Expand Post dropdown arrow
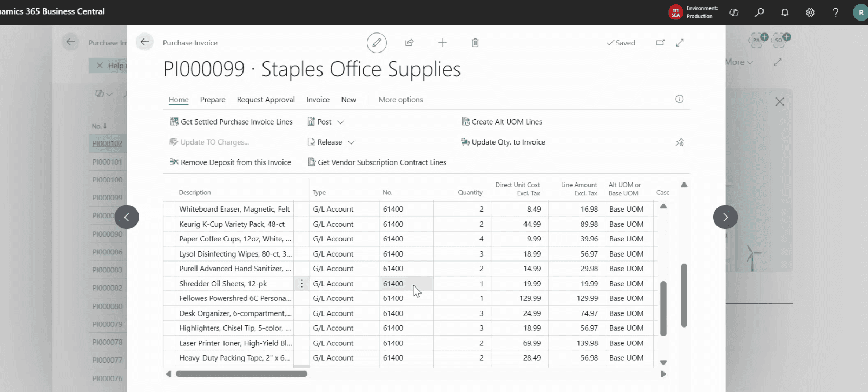This screenshot has height=392, width=868. [340, 122]
